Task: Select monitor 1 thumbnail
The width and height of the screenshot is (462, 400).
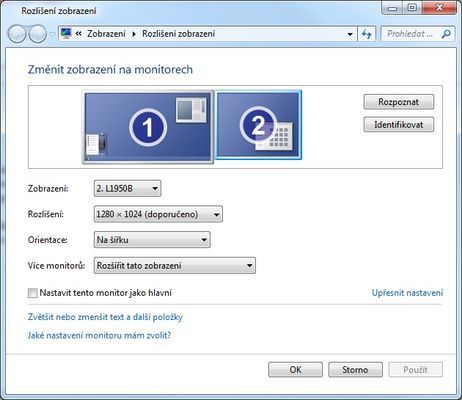Action: pyautogui.click(x=148, y=127)
